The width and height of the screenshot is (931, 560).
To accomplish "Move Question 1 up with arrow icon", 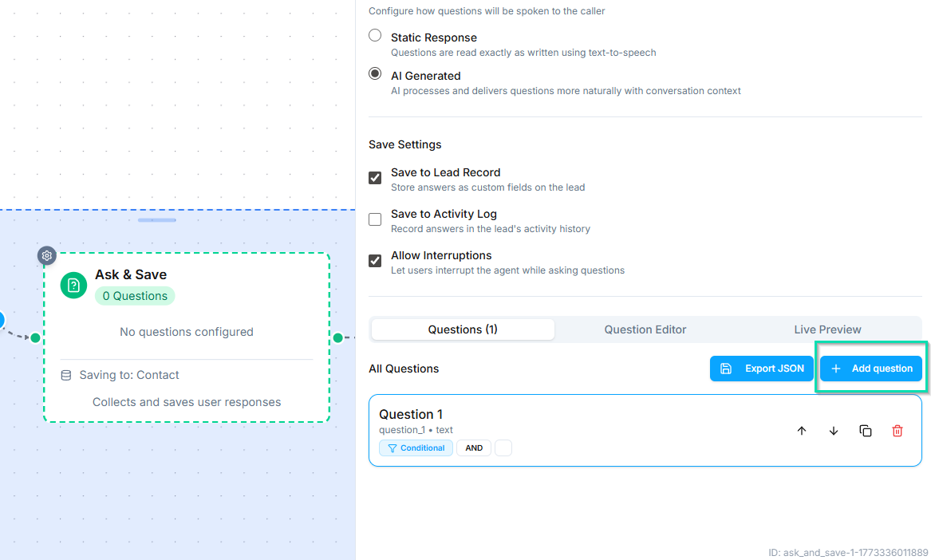I will click(x=802, y=431).
